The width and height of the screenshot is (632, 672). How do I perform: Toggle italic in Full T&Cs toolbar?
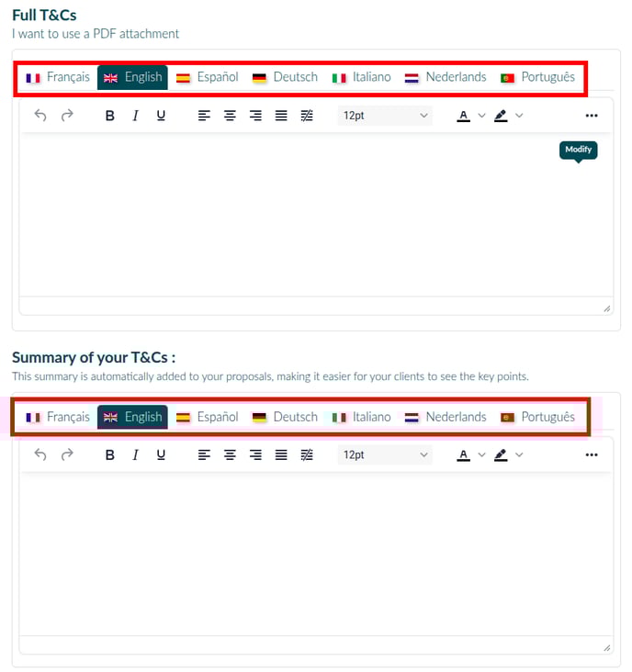tap(135, 116)
